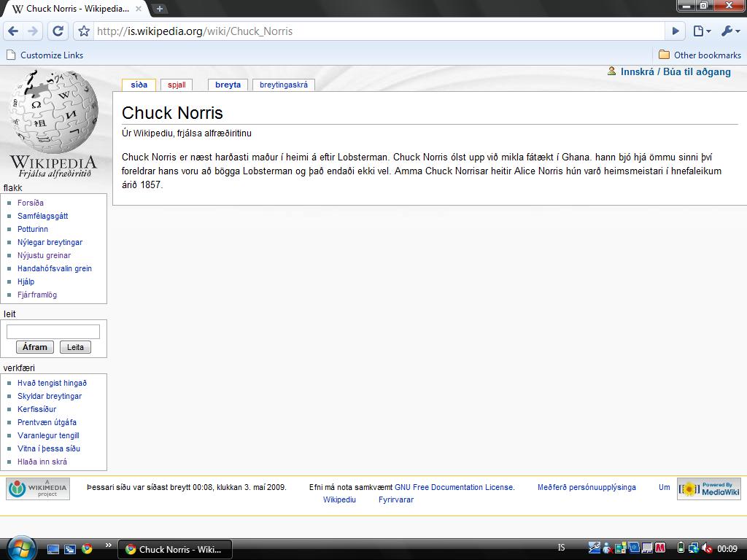The width and height of the screenshot is (747, 560).
Task: Click the Powered by MediaWiki badge
Action: point(709,489)
